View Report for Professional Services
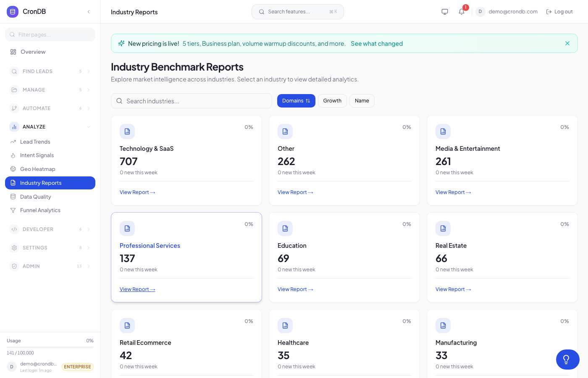 coord(137,289)
